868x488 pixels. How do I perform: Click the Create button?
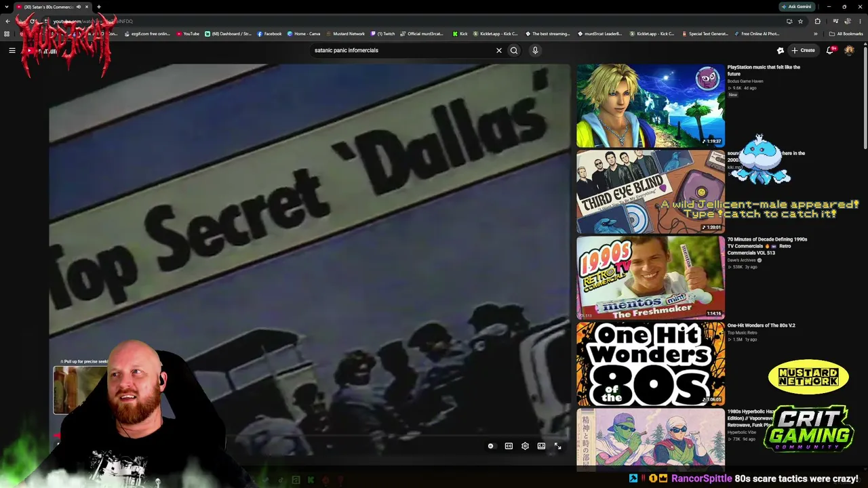tap(803, 50)
